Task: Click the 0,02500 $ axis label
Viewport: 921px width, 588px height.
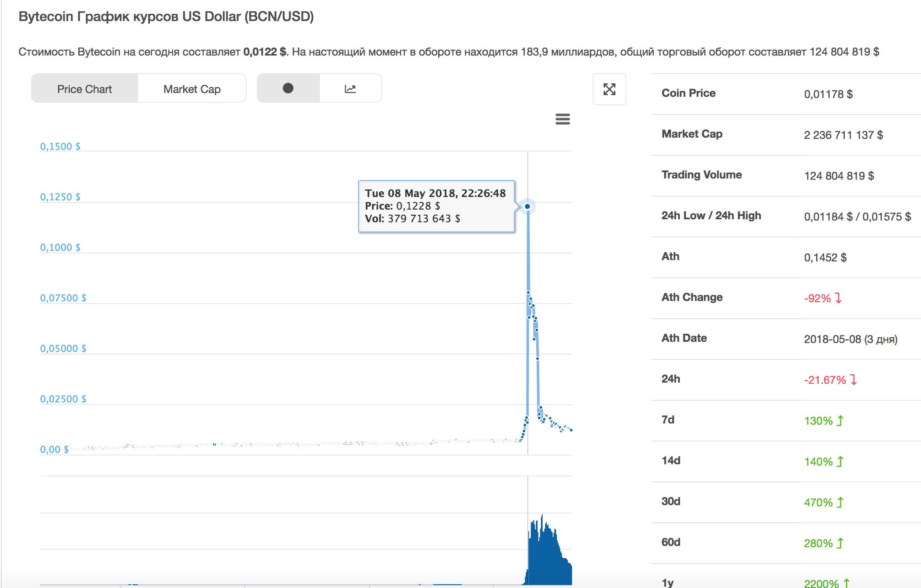Action: coord(63,399)
